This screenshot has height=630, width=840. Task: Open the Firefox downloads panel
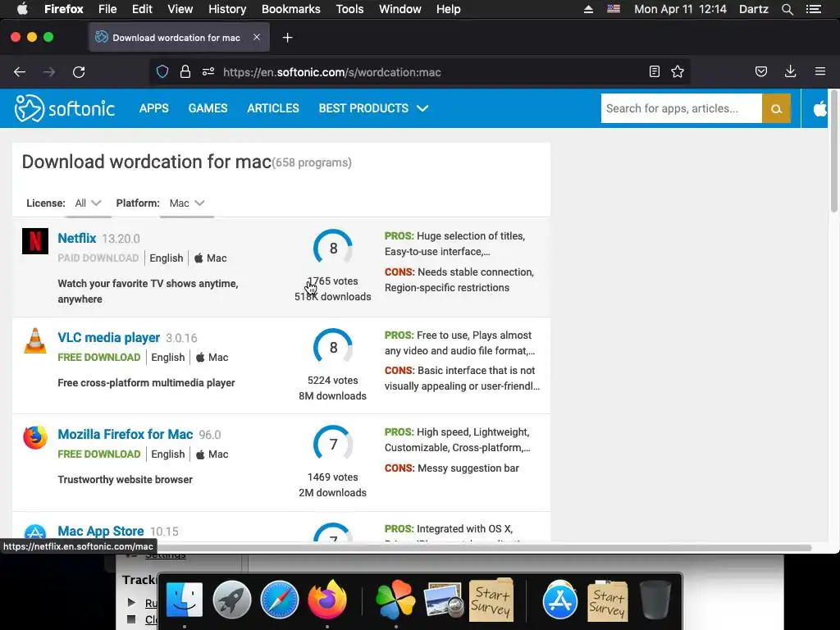[790, 72]
